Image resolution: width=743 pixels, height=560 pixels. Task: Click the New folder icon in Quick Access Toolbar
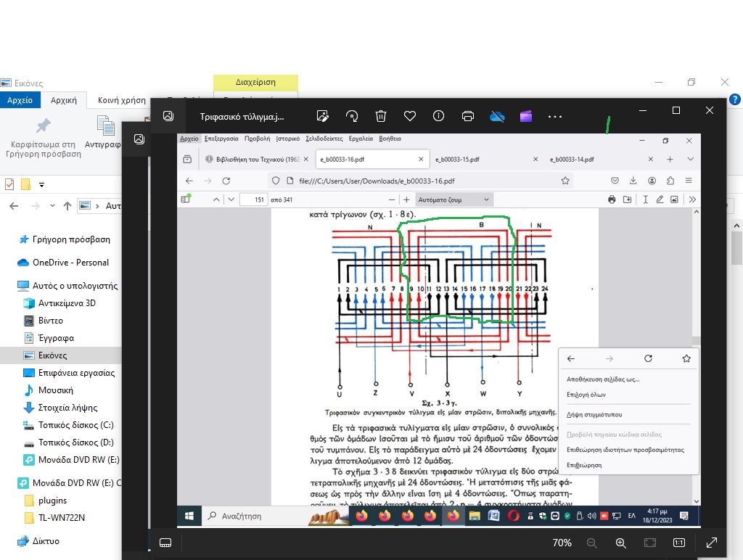coord(25,184)
